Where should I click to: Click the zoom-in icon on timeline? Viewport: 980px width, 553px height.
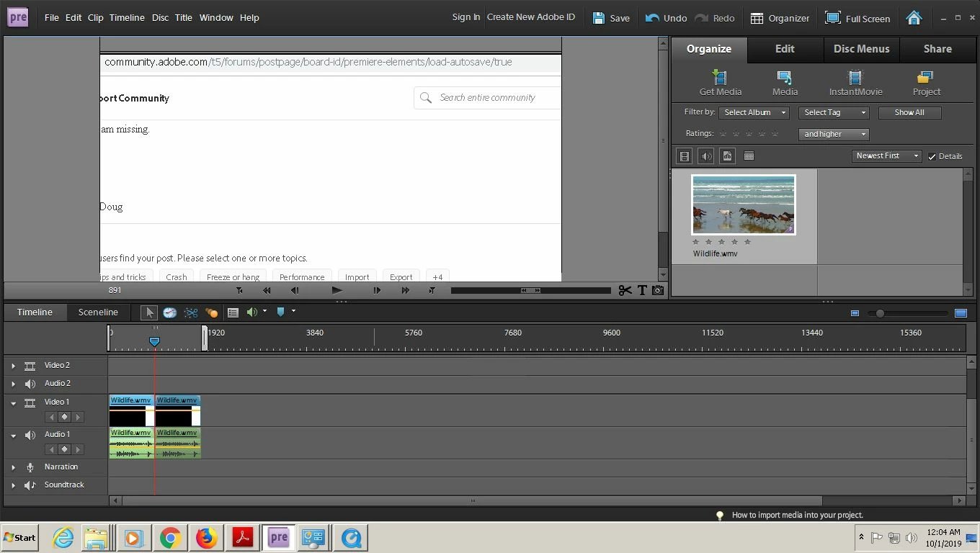click(x=961, y=313)
